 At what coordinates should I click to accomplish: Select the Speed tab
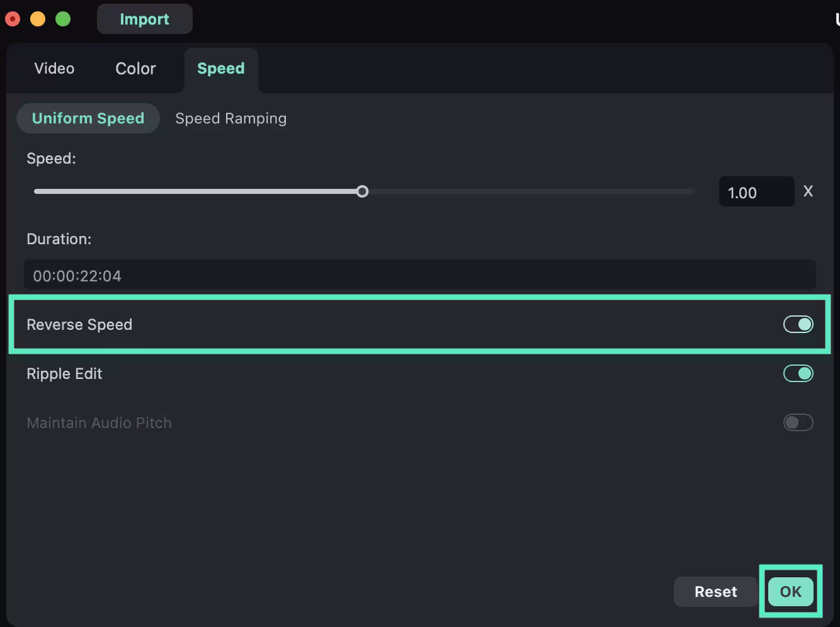(220, 69)
